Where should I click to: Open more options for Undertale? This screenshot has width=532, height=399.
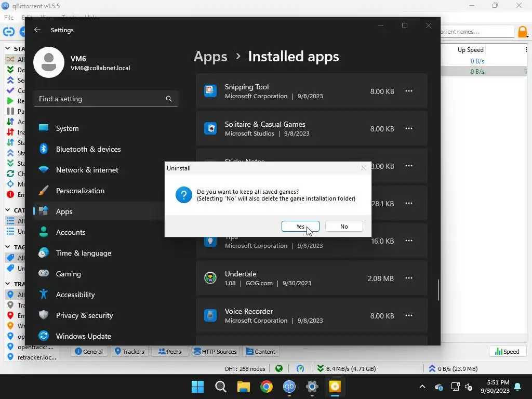coord(409,278)
